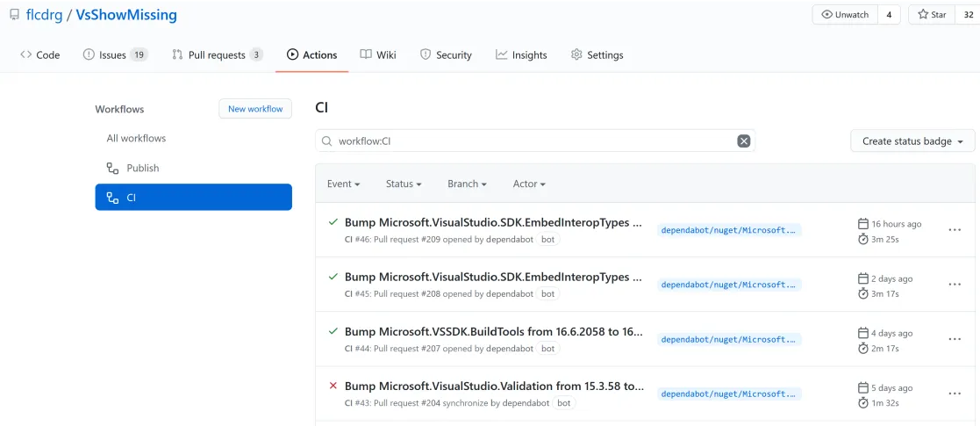Image resolution: width=980 pixels, height=426 pixels.
Task: Click the CI workflow icon in sidebar
Action: [x=112, y=198]
